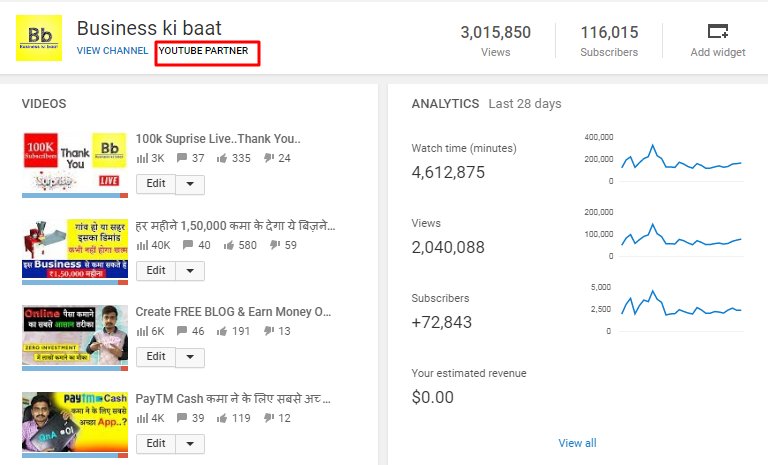Viewport: 768px width, 465px height.
Task: Open Create FREE BLOG & Earn Money title
Action: coord(233,312)
